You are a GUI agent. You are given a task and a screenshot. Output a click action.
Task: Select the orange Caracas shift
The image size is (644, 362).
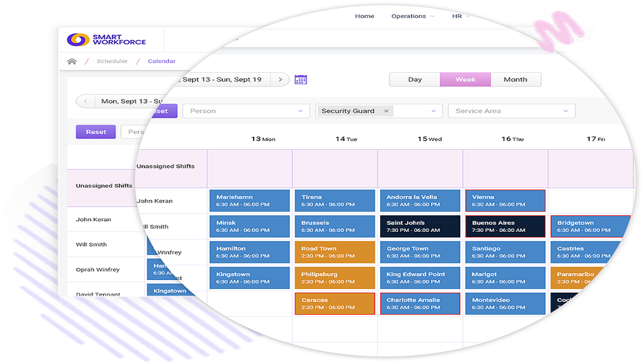[x=335, y=304]
